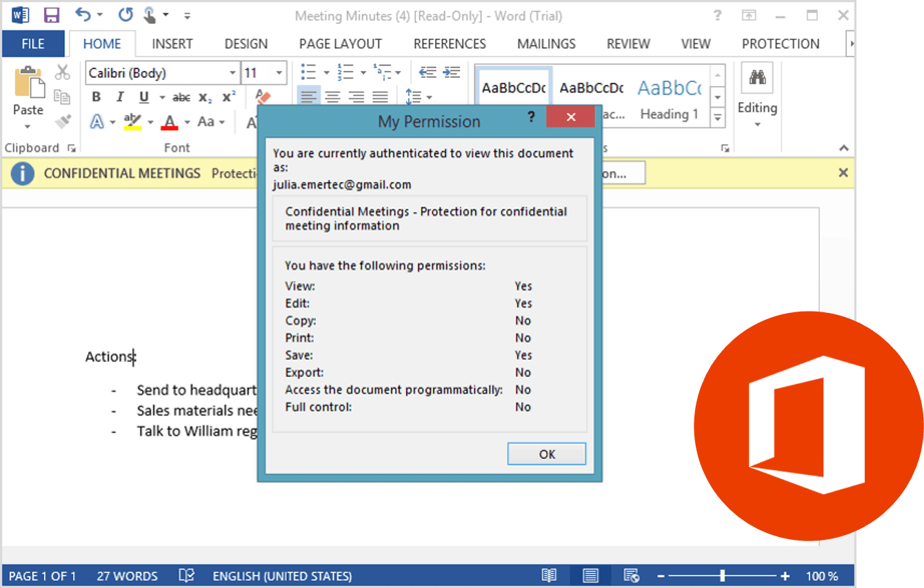Image resolution: width=924 pixels, height=588 pixels.
Task: Expand the Paste options arrow
Action: [x=28, y=127]
